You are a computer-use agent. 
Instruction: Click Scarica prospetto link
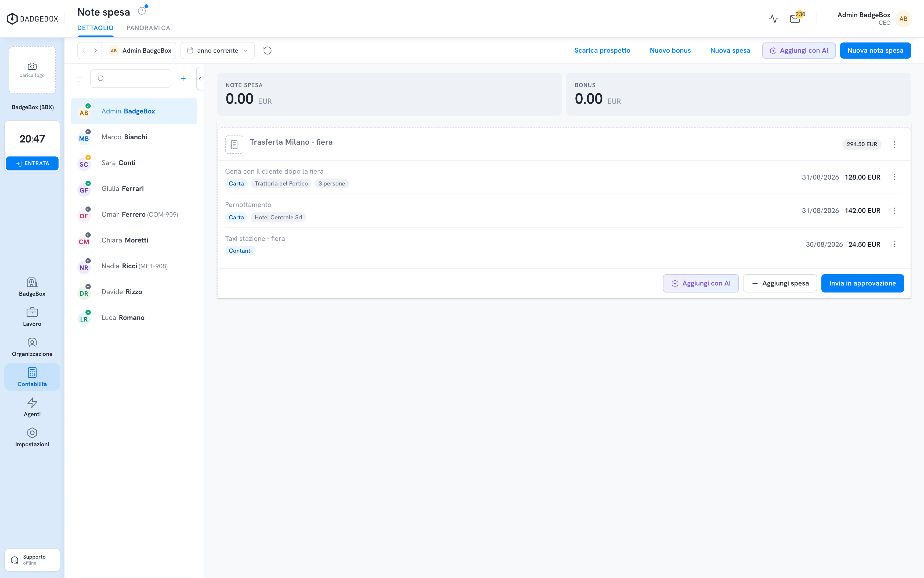coord(602,51)
